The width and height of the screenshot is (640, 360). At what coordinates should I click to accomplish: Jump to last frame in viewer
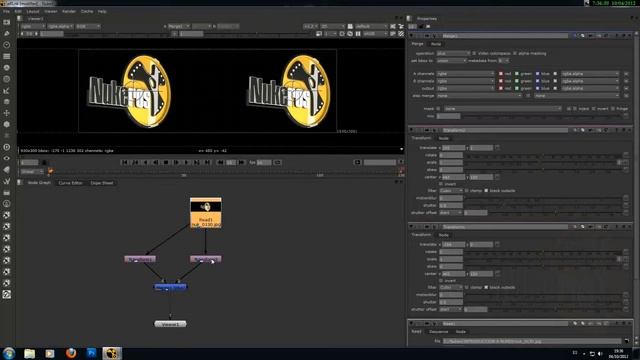pos(207,162)
